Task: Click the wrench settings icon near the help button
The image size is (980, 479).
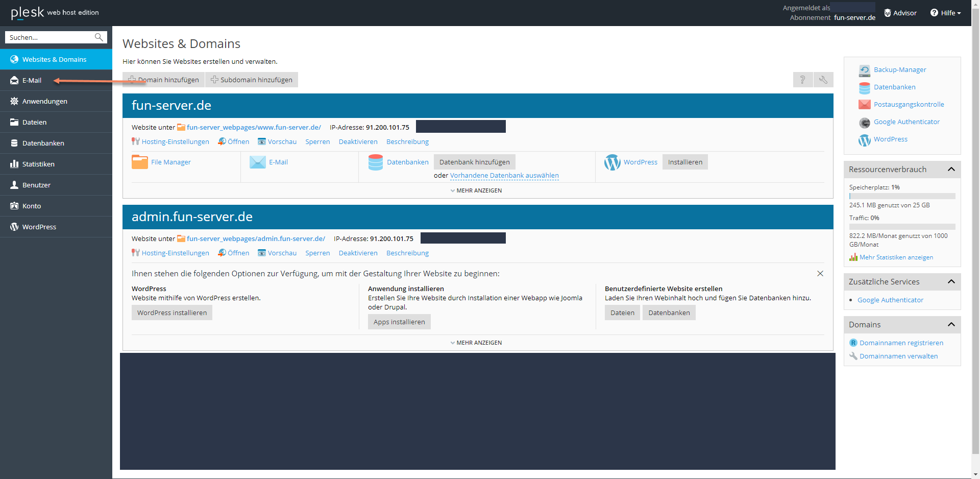Action: pyautogui.click(x=823, y=80)
